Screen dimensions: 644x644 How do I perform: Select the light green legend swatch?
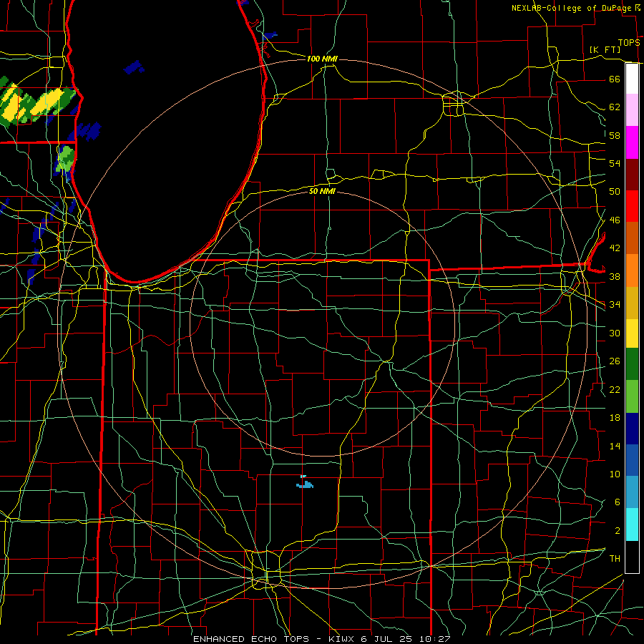click(x=632, y=396)
